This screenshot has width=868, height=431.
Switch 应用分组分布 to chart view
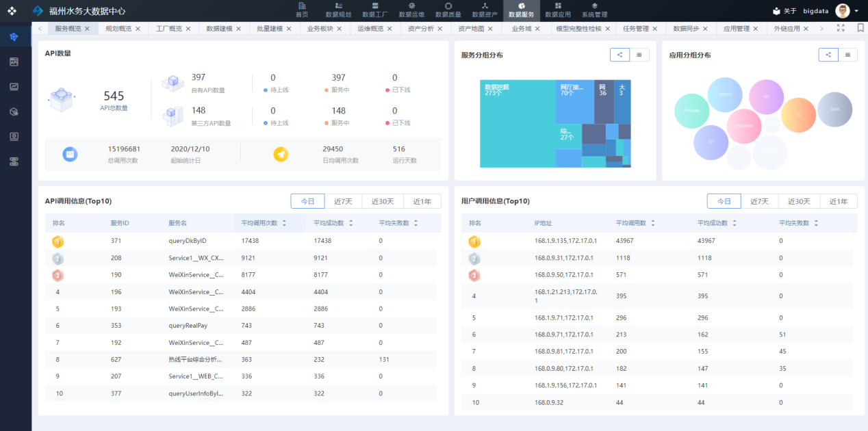click(828, 55)
